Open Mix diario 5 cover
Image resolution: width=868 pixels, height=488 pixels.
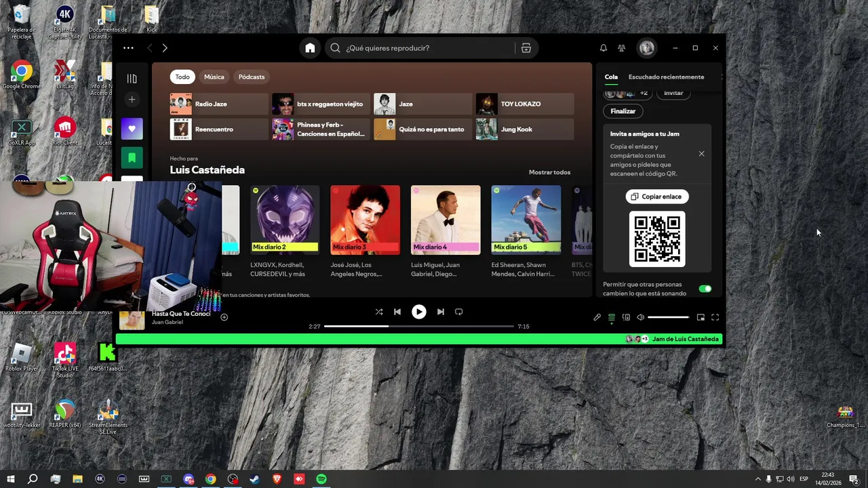pos(526,220)
